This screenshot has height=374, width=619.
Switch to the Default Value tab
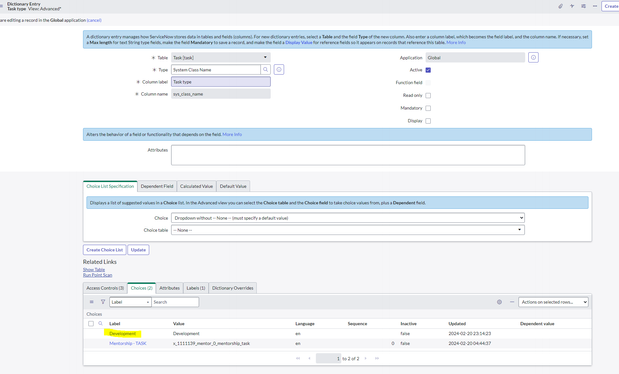pos(233,186)
